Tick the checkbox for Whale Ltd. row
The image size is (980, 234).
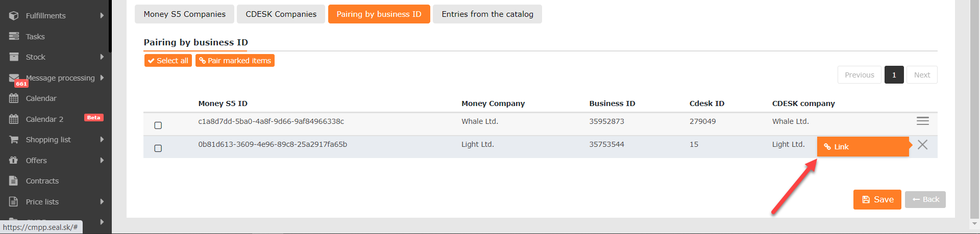tap(158, 125)
